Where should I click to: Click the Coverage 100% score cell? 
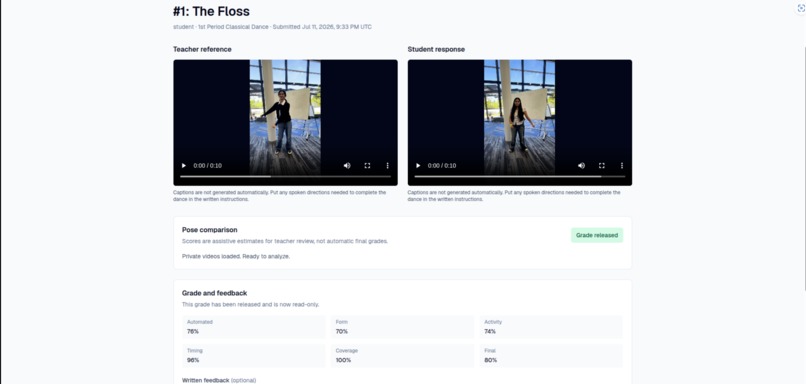402,356
